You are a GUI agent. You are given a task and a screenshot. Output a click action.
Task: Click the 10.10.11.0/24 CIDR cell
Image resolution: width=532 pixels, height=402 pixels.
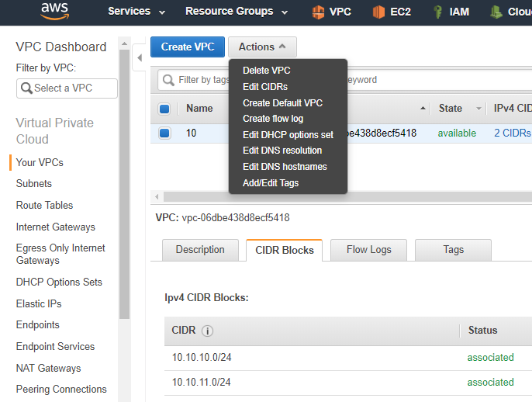tap(201, 382)
